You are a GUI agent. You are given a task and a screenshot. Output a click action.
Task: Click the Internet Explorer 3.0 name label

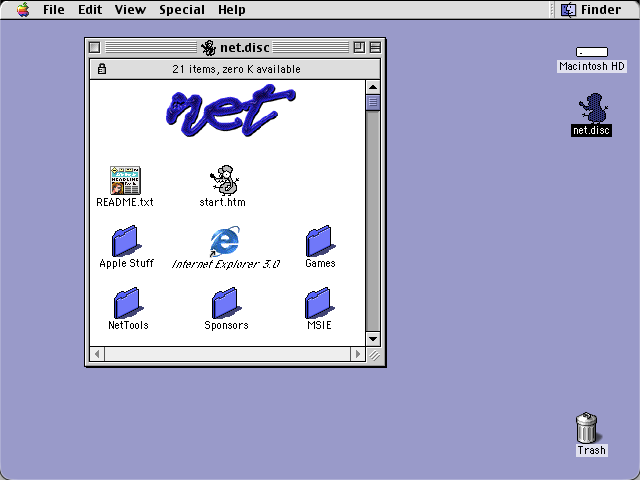[226, 264]
